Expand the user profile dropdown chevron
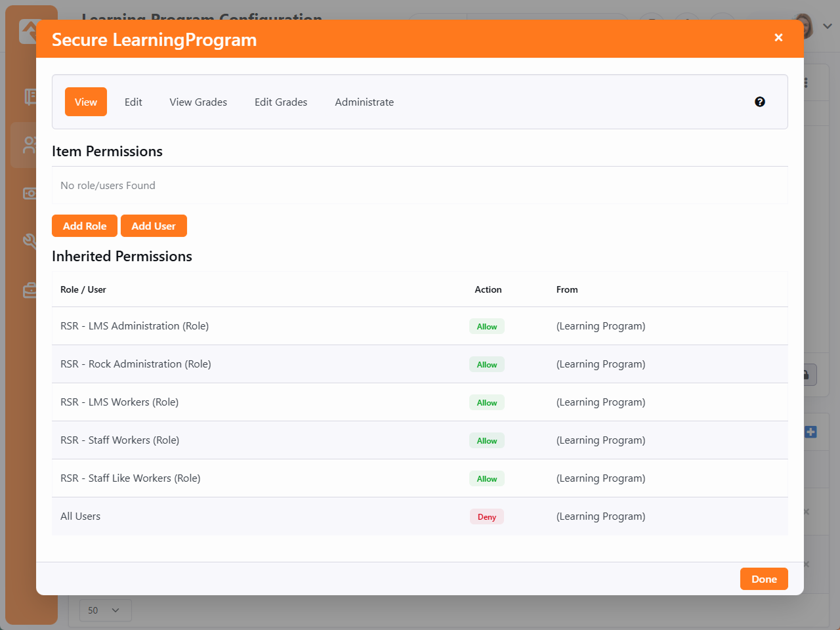 (x=827, y=26)
